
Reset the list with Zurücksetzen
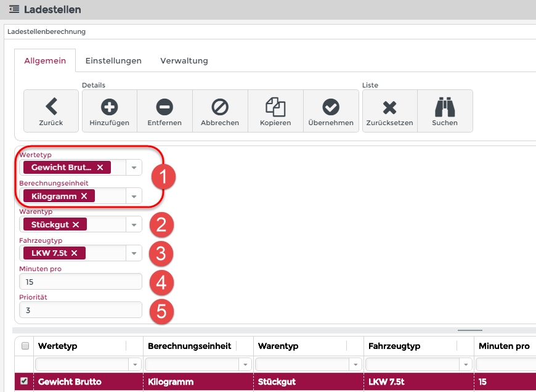pyautogui.click(x=390, y=111)
